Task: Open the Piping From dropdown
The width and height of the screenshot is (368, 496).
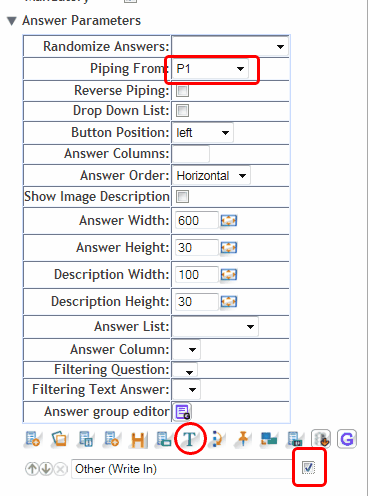Action: tap(210, 69)
